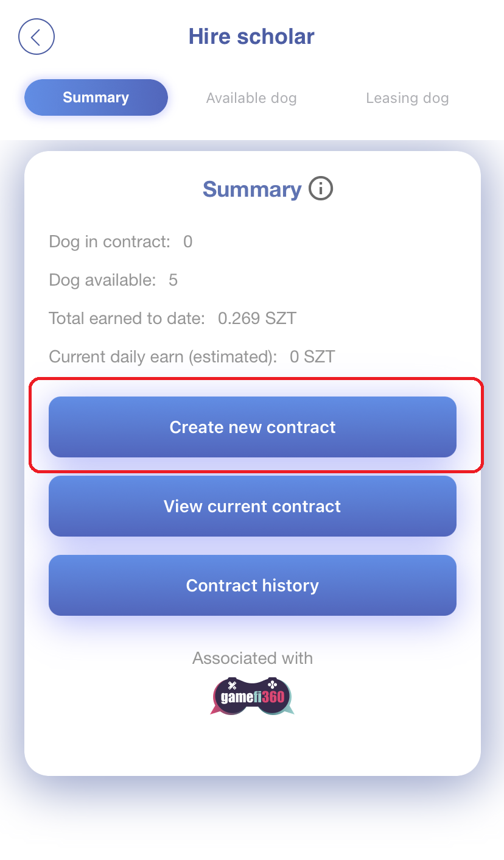Click the Total earned to date label
The height and width of the screenshot is (860, 504).
(127, 318)
